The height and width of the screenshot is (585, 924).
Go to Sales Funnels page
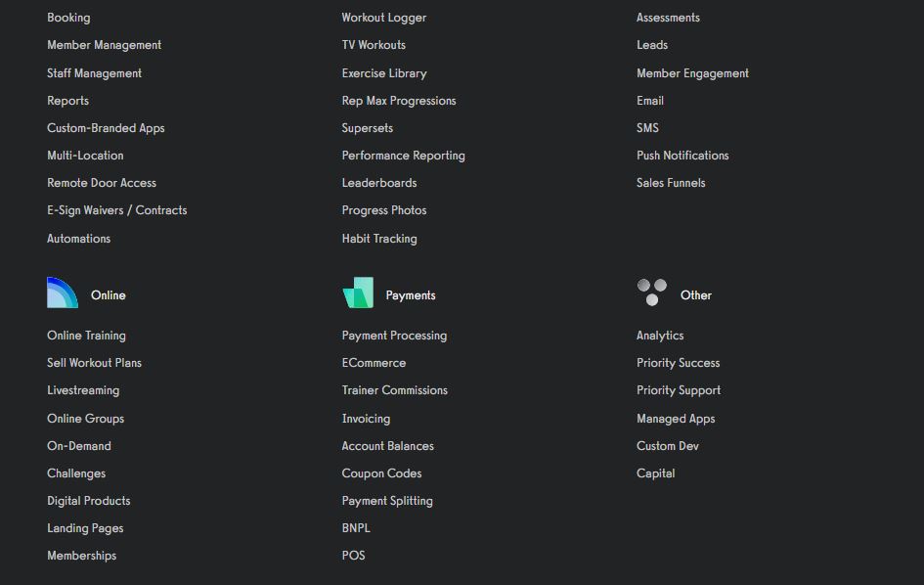click(671, 183)
